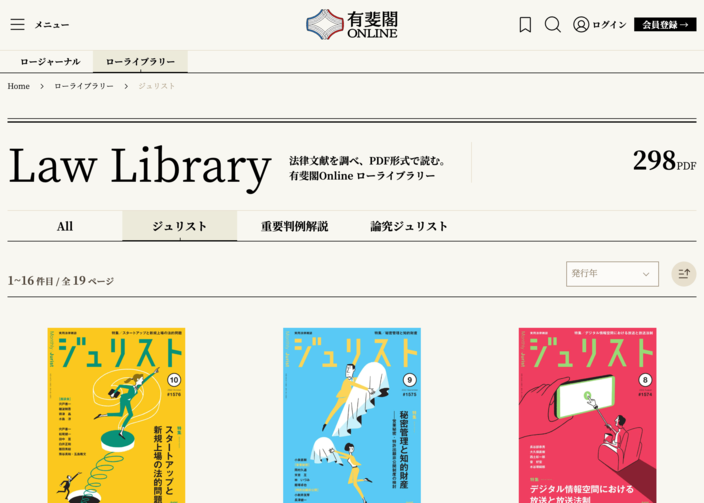
Task: Select the All category tab
Action: (65, 226)
